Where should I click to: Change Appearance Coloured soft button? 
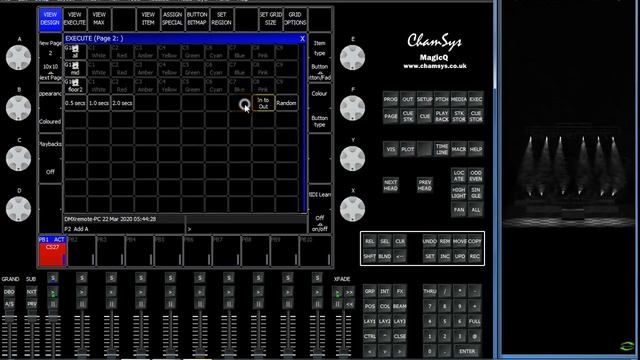pos(51,109)
